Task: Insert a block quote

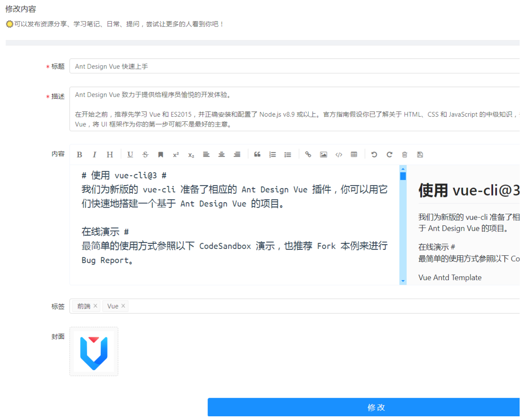Action: point(257,155)
